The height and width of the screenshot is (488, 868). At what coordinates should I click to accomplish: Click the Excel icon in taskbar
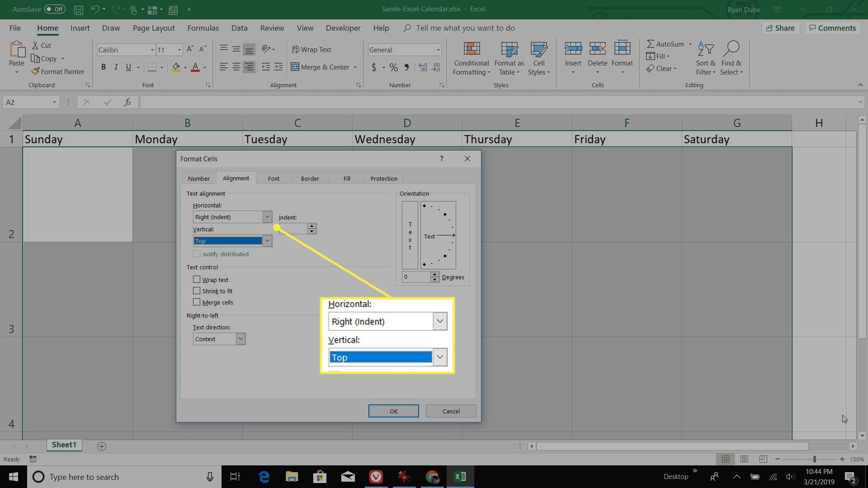point(462,477)
